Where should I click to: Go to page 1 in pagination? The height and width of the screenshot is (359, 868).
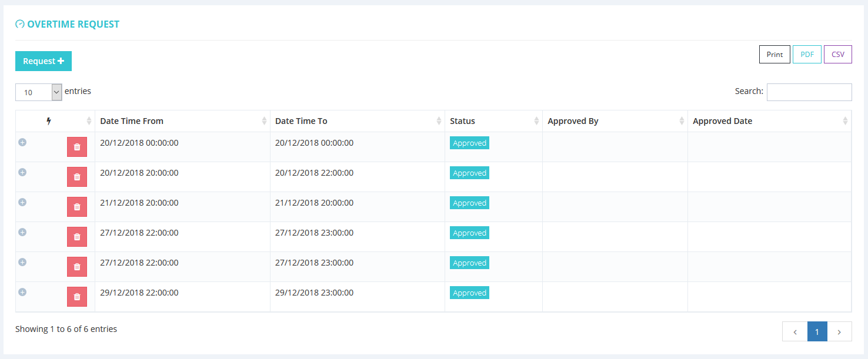pos(817,331)
